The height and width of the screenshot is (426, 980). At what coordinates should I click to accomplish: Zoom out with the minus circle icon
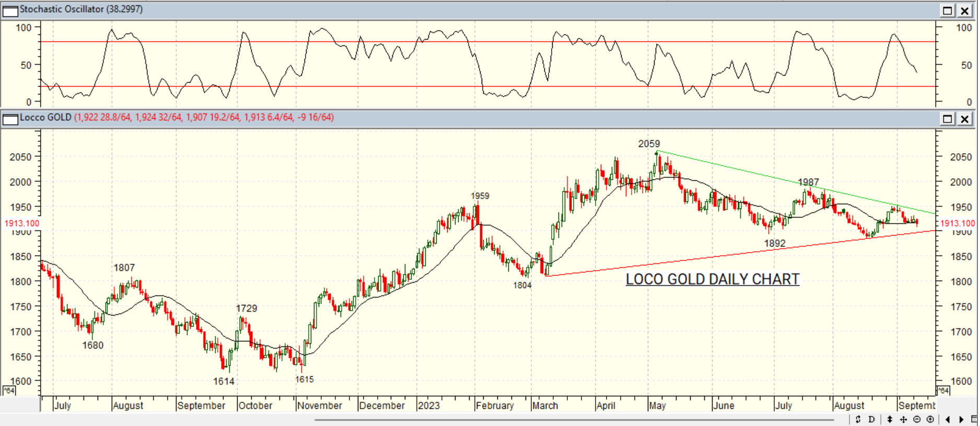coord(917,419)
